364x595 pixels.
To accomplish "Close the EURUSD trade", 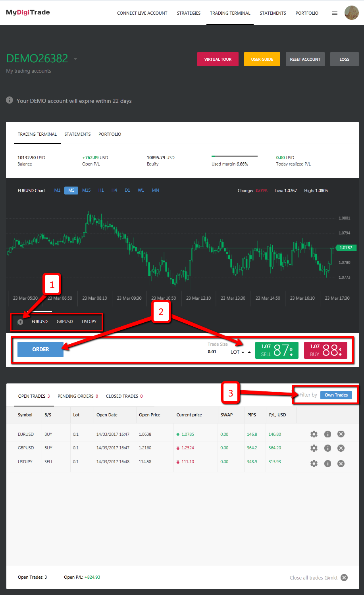I will (341, 434).
